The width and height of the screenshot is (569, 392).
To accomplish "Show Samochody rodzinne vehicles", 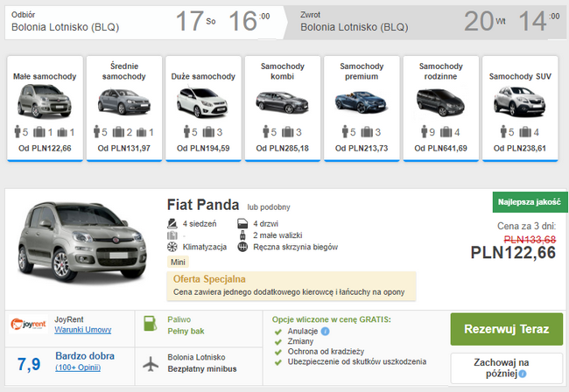I will click(x=441, y=108).
